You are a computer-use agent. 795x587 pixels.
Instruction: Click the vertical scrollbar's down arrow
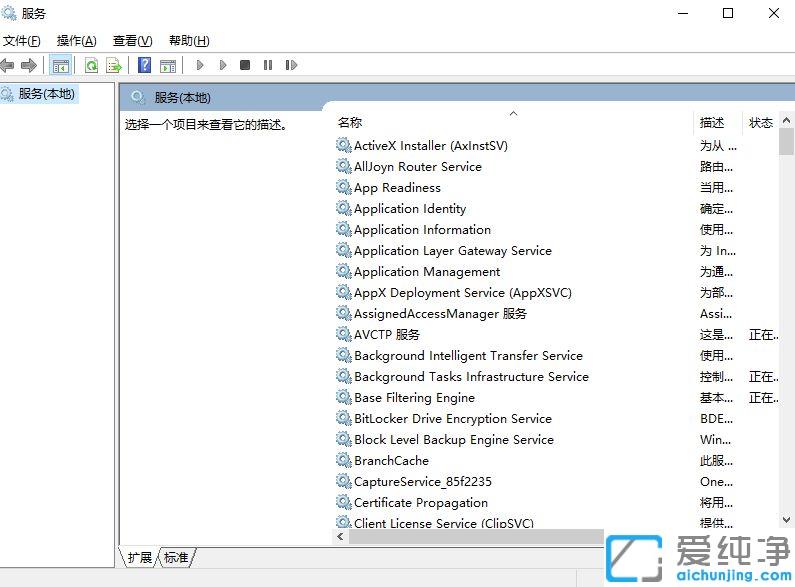[x=786, y=519]
